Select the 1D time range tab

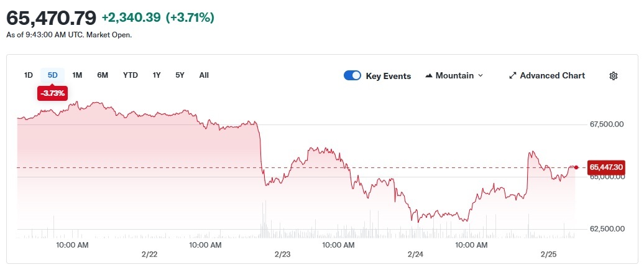point(28,75)
